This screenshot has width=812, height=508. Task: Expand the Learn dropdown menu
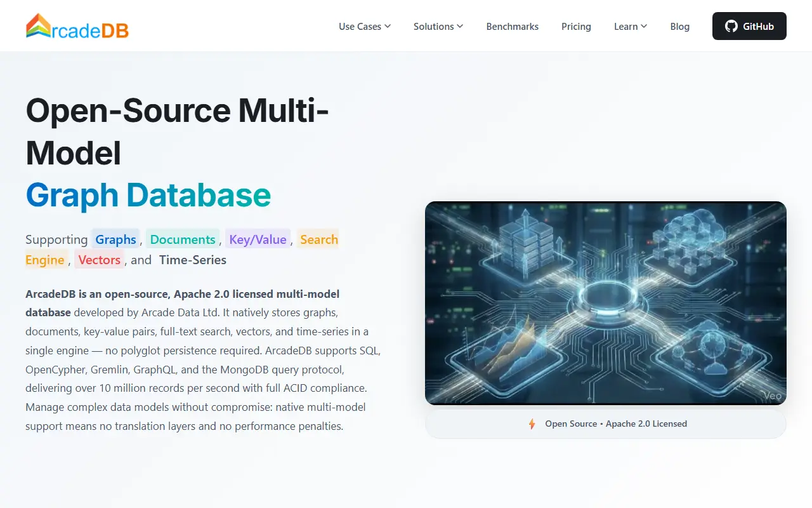pyautogui.click(x=631, y=26)
